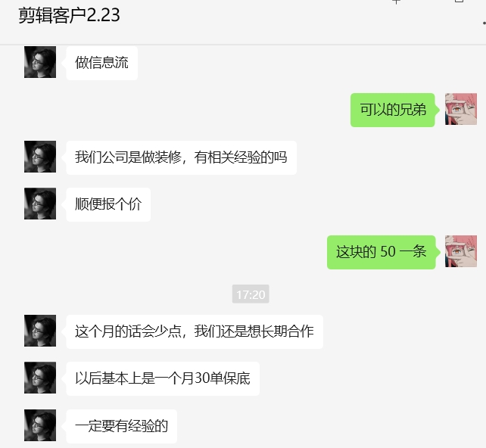Open pink-haired avatar beside 可以的兄弟 message

[x=461, y=109]
